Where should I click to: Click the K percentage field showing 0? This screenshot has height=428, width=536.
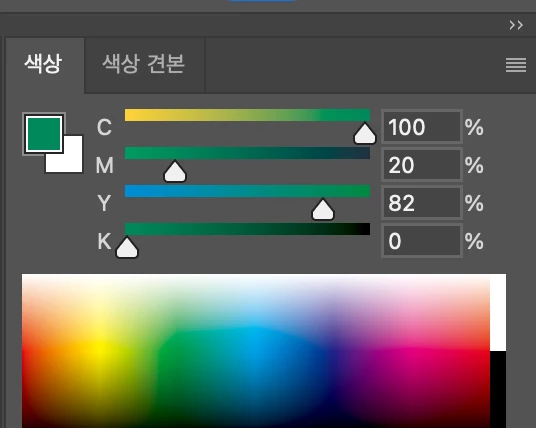coord(421,241)
